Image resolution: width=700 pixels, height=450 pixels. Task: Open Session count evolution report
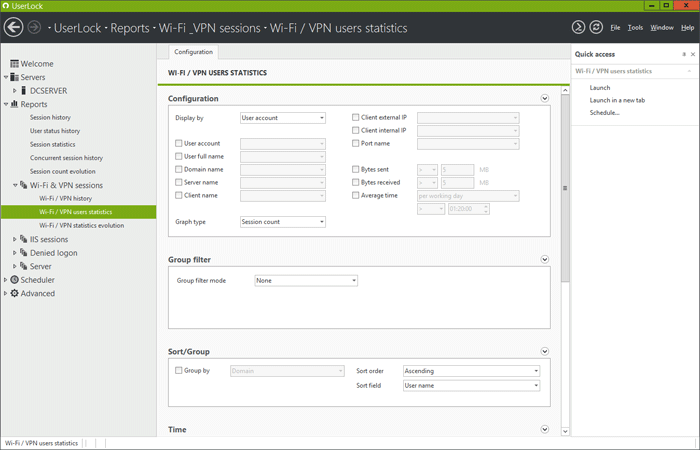click(x=62, y=171)
